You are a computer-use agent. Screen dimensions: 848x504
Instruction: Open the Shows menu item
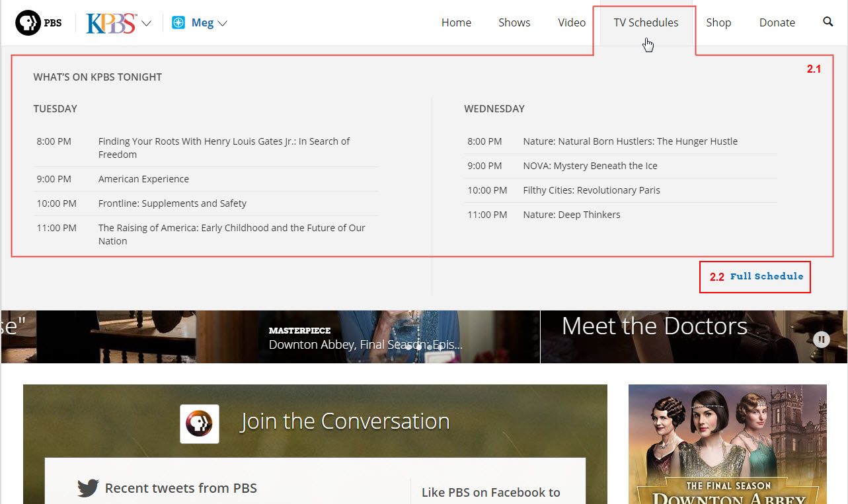tap(514, 22)
